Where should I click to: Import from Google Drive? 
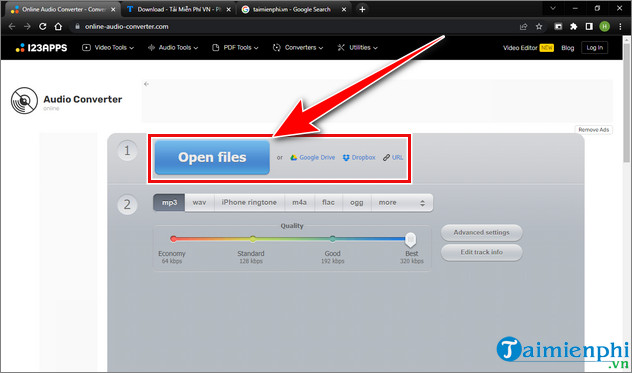pos(313,157)
